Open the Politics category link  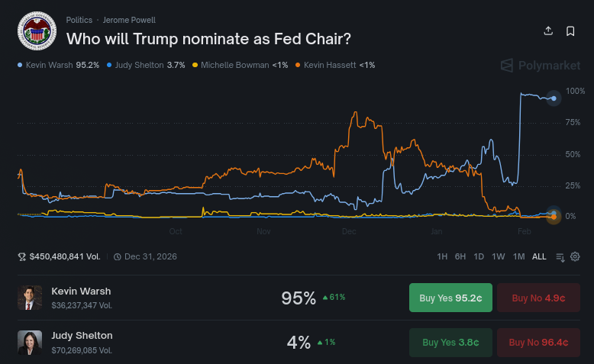(79, 20)
